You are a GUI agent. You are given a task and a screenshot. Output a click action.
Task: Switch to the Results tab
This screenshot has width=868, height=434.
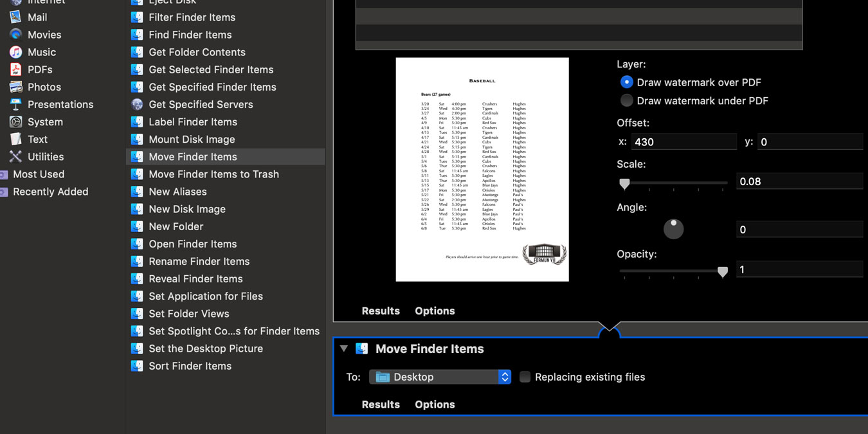coord(380,311)
